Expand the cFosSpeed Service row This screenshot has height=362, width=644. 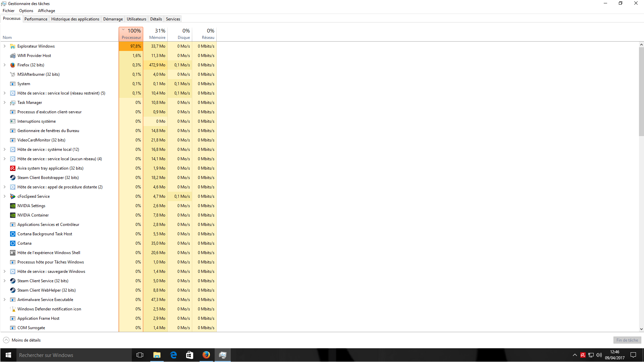point(4,196)
